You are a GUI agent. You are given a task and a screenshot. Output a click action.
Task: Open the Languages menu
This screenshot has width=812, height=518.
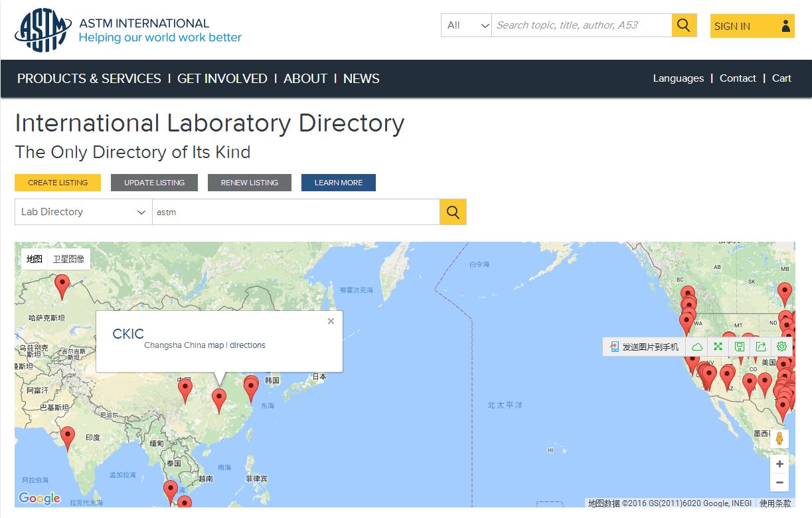(x=678, y=78)
